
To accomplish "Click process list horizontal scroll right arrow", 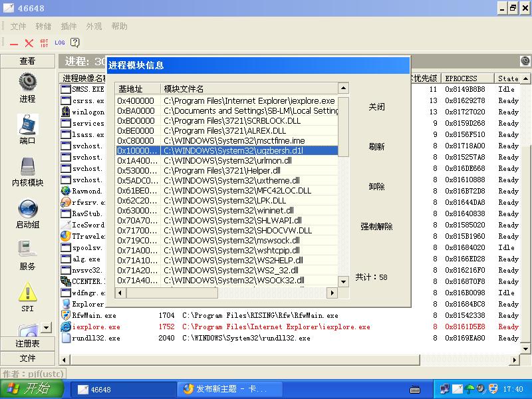I will [x=515, y=360].
